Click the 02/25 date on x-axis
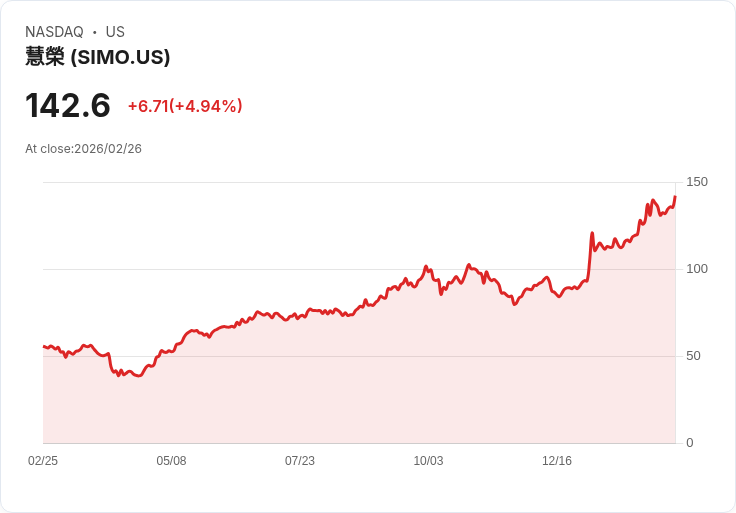Screen dimensions: 736x513 click(x=43, y=461)
